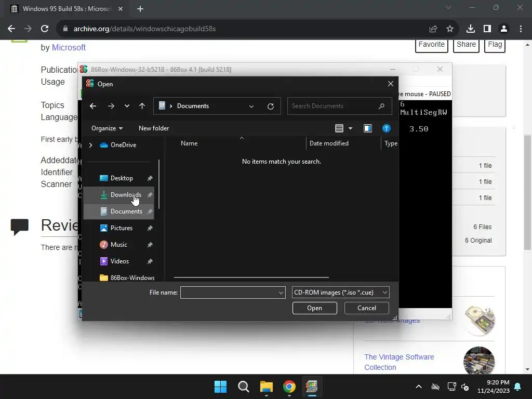The width and height of the screenshot is (532, 399).
Task: Open the Organize menu
Action: tap(107, 128)
